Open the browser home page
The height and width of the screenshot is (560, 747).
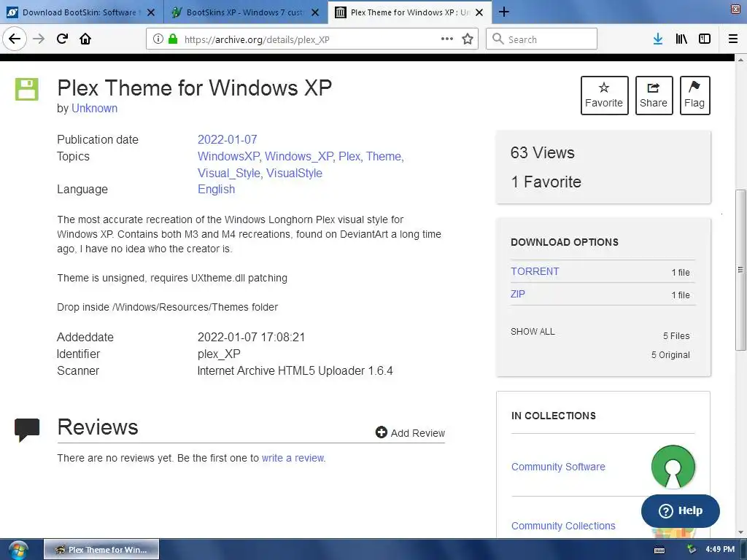(85, 39)
